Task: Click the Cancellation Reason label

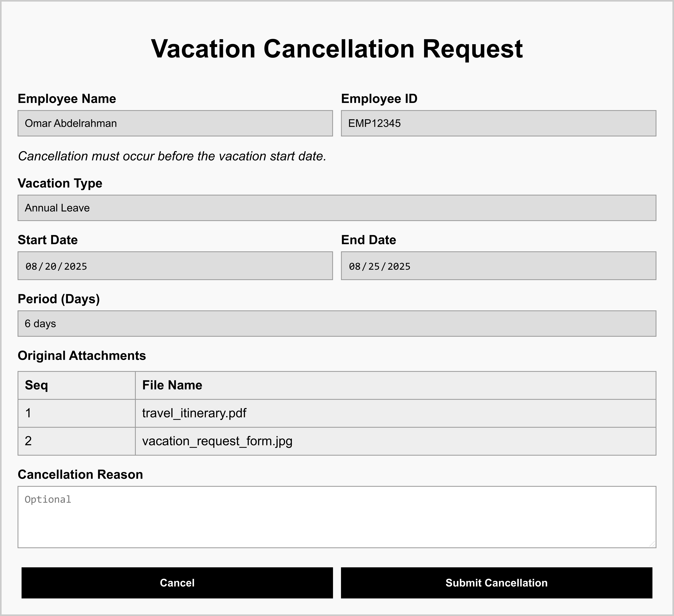Action: pyautogui.click(x=80, y=474)
